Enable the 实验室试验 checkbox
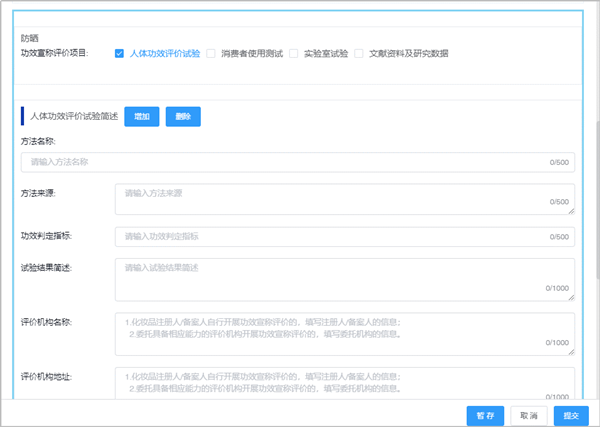The height and width of the screenshot is (427, 600). [294, 53]
